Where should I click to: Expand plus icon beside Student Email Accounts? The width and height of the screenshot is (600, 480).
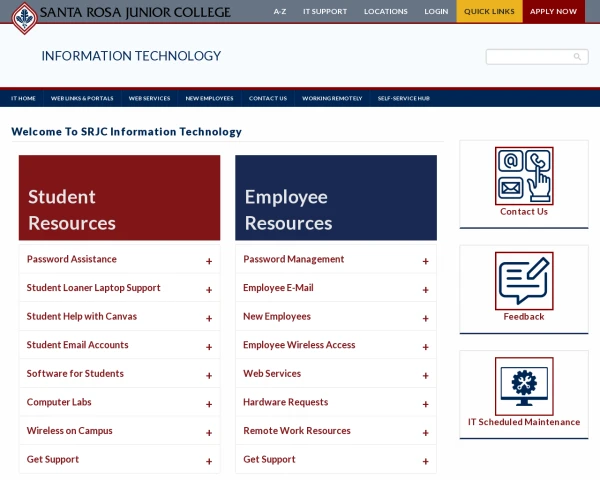[209, 347]
